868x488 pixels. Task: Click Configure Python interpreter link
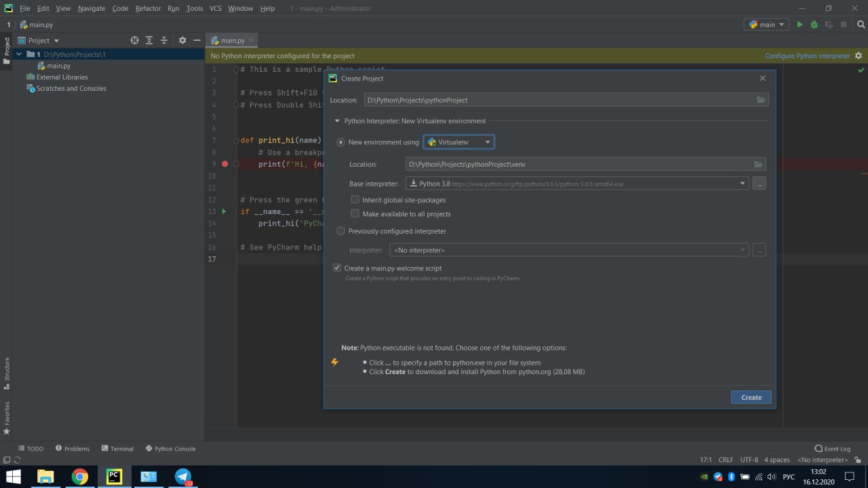click(807, 56)
